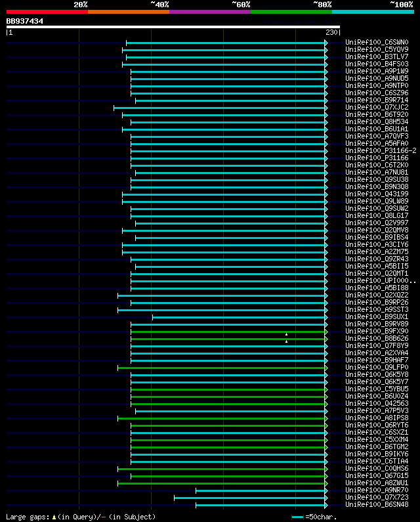Open hit UniRef100_B9RV89
This screenshot has height=522, width=420.
coord(377,324)
